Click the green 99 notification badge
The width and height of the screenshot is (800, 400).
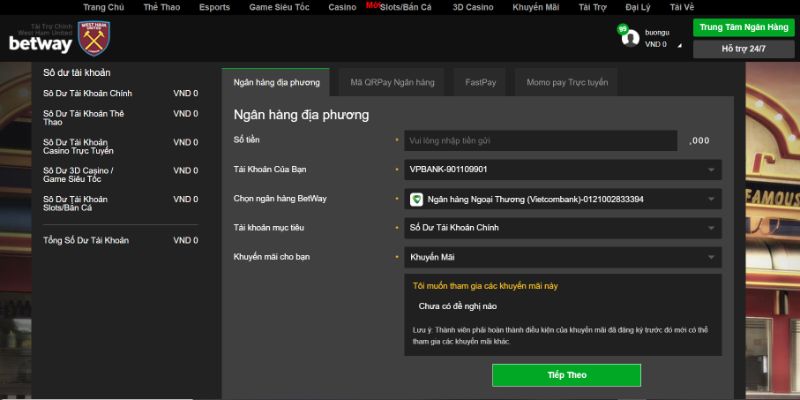[622, 29]
